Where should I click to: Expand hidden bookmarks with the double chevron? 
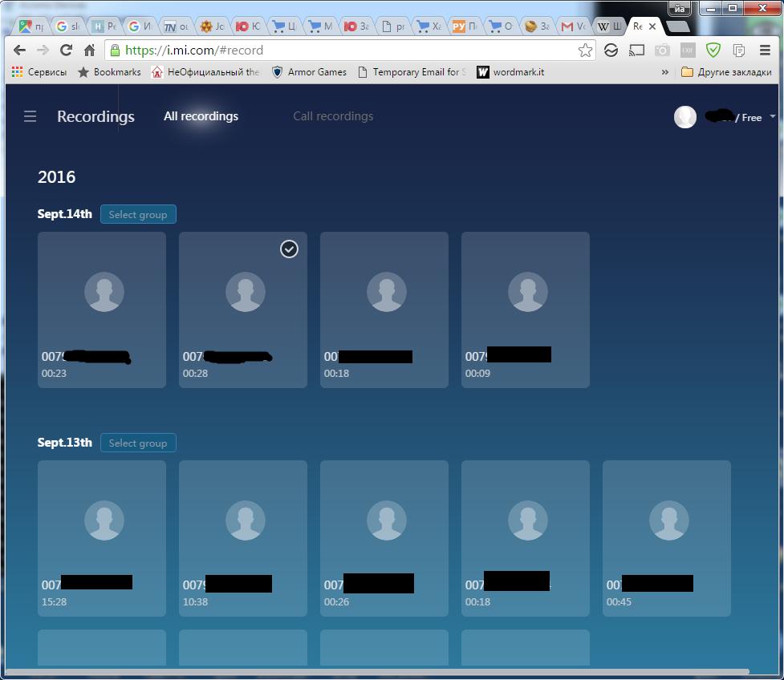point(665,72)
